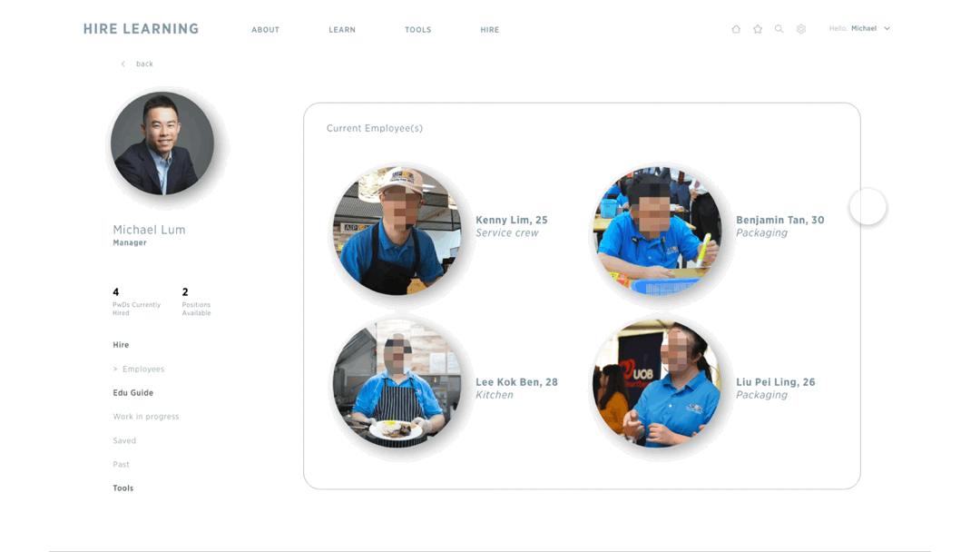This screenshot has height=552, width=980.
Task: Open the Saved sidebar link
Action: (124, 440)
